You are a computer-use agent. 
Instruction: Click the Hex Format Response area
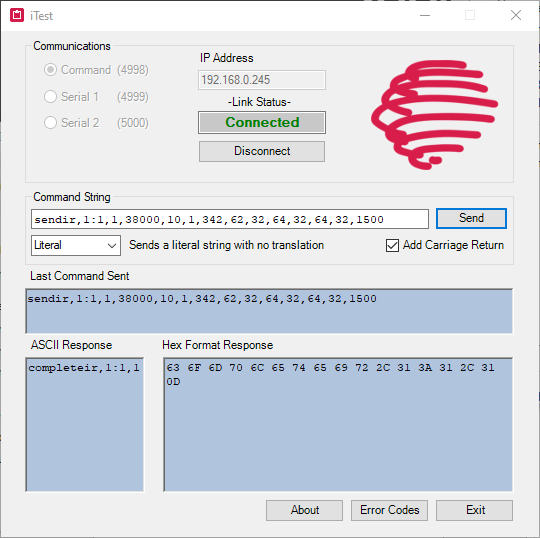pos(338,425)
